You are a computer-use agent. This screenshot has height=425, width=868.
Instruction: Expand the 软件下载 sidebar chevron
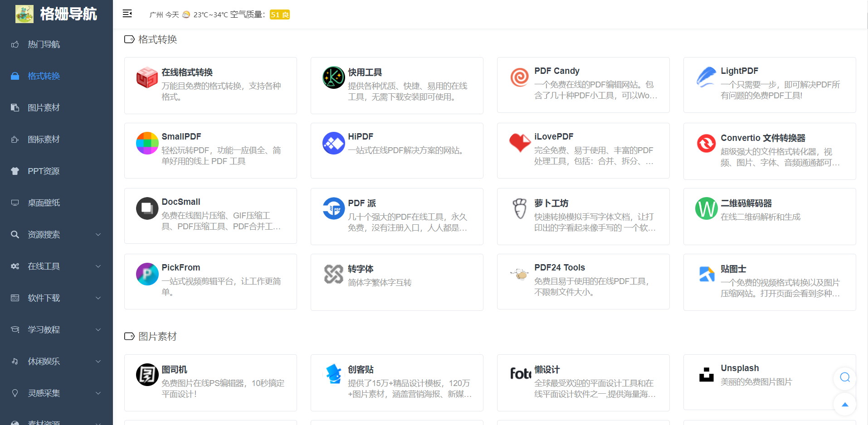click(x=98, y=298)
